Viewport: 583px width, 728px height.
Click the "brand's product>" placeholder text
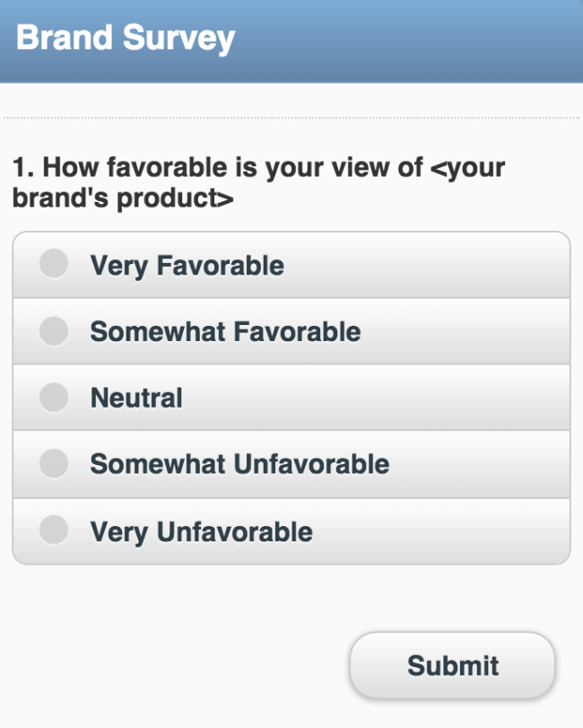pyautogui.click(x=123, y=198)
